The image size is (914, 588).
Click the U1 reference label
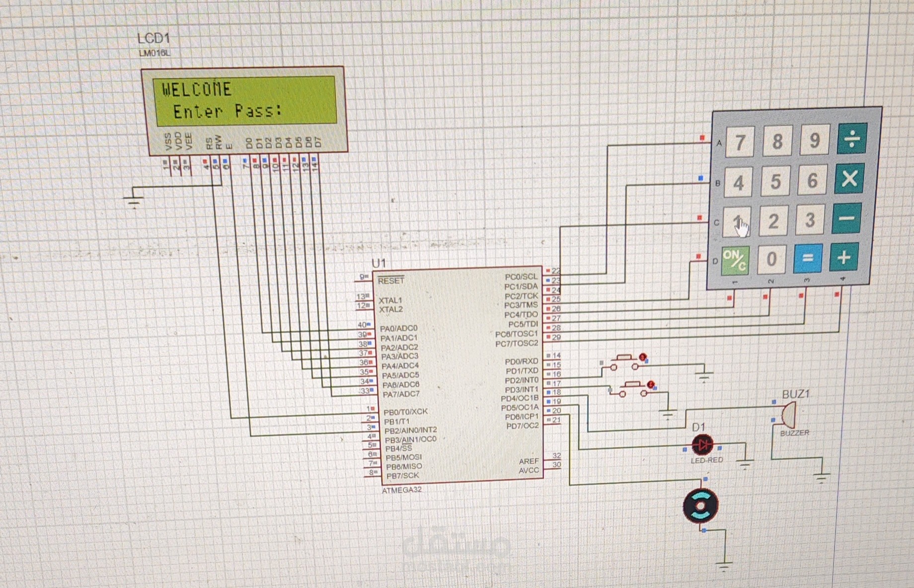pos(379,263)
